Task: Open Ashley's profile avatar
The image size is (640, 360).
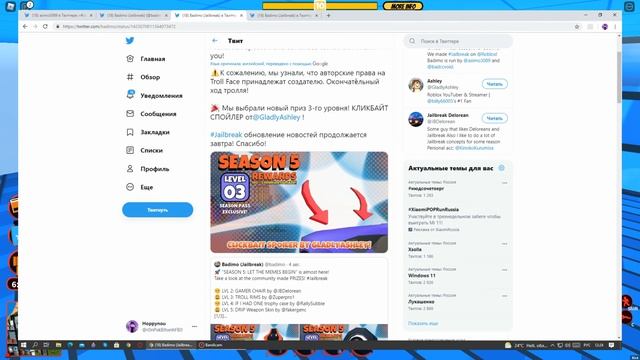Action: [416, 85]
